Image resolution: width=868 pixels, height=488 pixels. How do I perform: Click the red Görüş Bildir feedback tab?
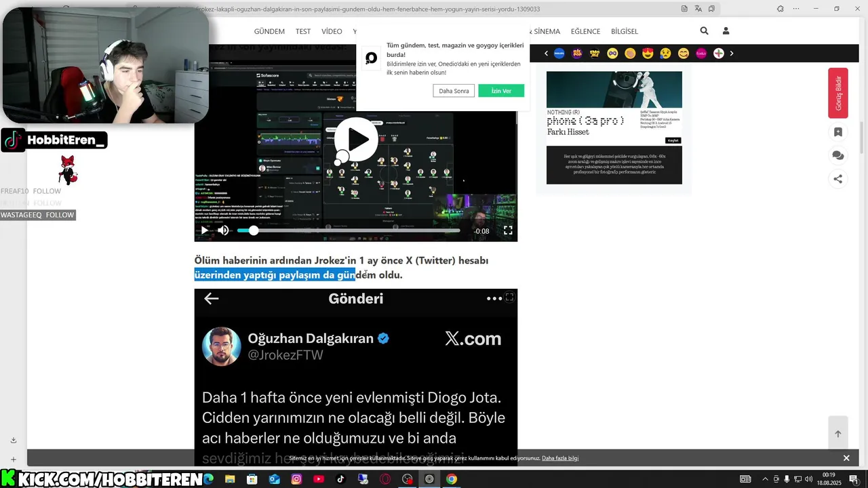point(838,93)
